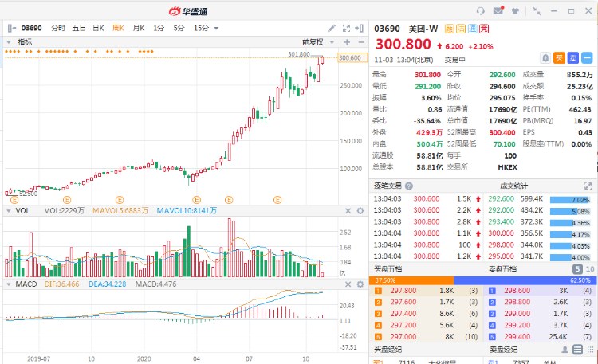Set price alert bell icon
Image resolution: width=598 pixels, height=364 pixels.
pyautogui.click(x=545, y=58)
